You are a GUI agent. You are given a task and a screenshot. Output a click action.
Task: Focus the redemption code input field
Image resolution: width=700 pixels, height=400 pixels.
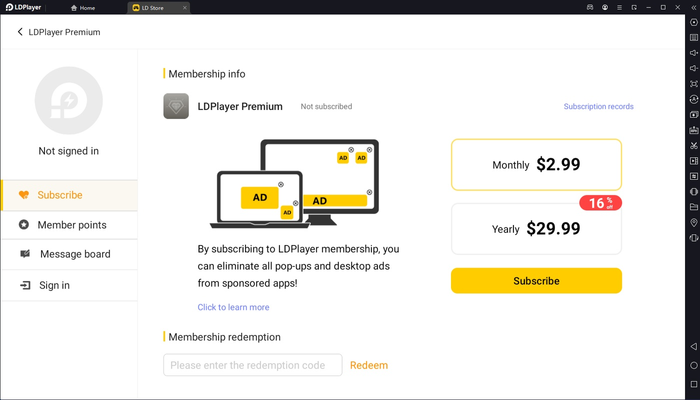point(252,365)
